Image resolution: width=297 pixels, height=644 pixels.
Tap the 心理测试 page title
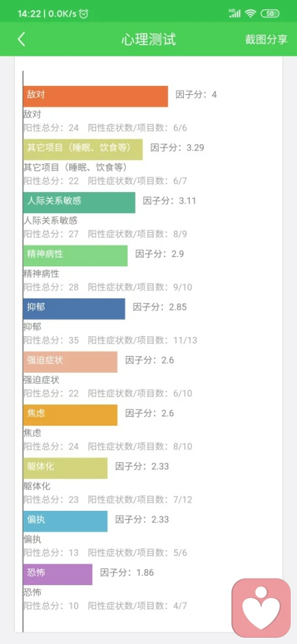click(x=148, y=40)
